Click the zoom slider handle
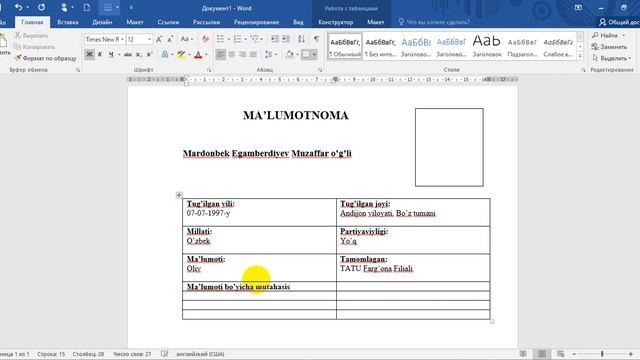 [x=602, y=354]
